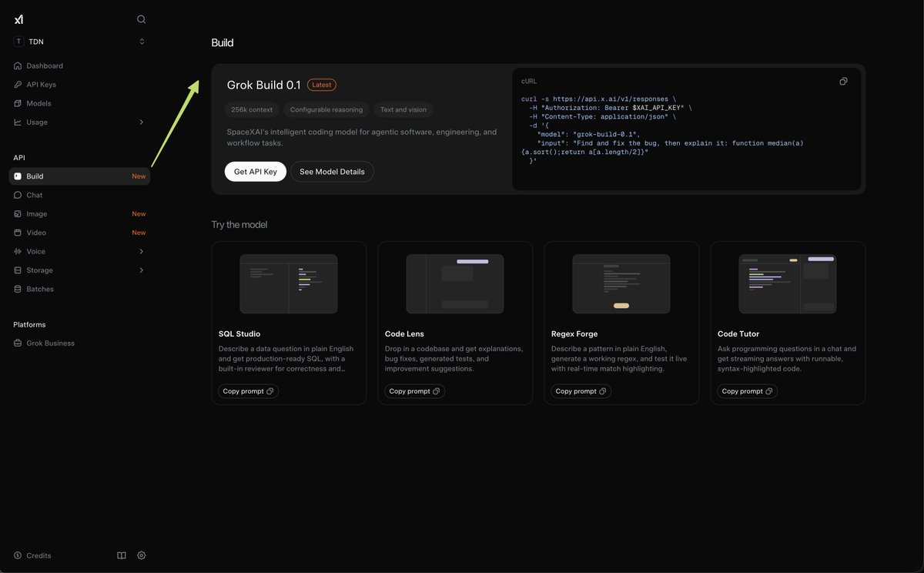Open the TDN team switcher dropdown
Image resolution: width=924 pixels, height=573 pixels.
(x=79, y=42)
